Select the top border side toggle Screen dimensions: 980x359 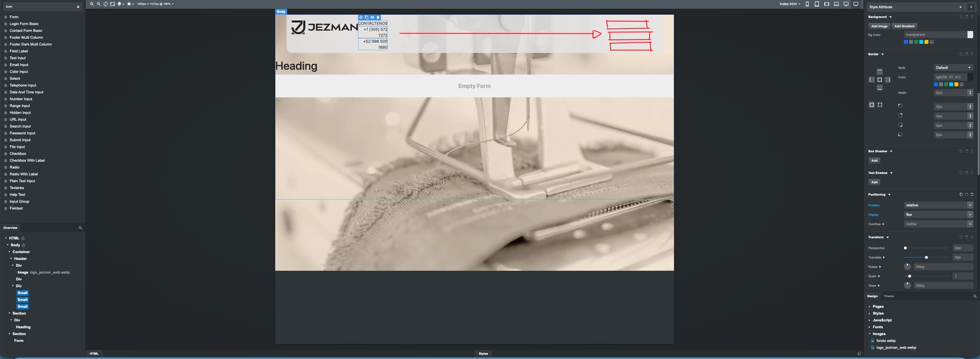pyautogui.click(x=879, y=72)
